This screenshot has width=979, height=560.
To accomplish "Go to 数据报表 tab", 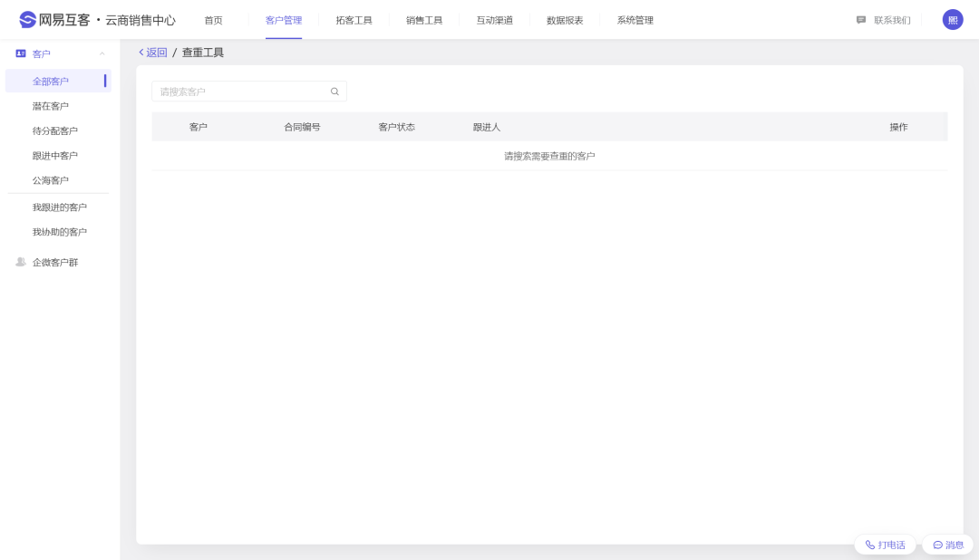I will pos(565,20).
